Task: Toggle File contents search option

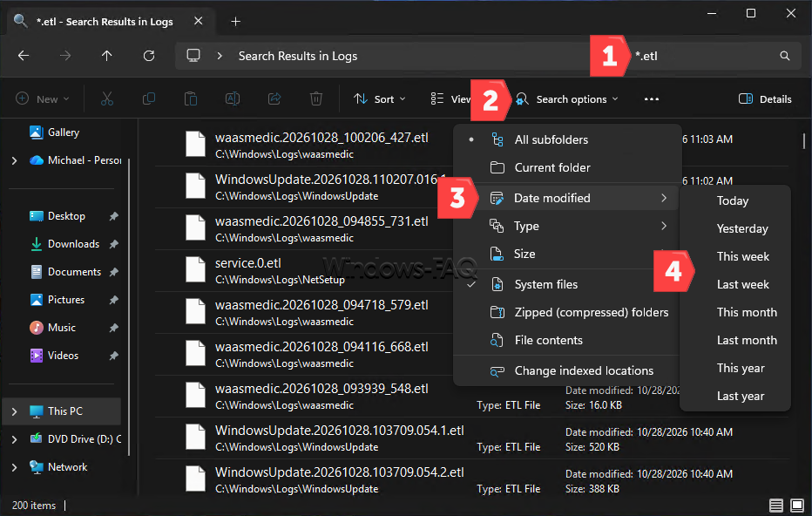Action: pos(566,341)
